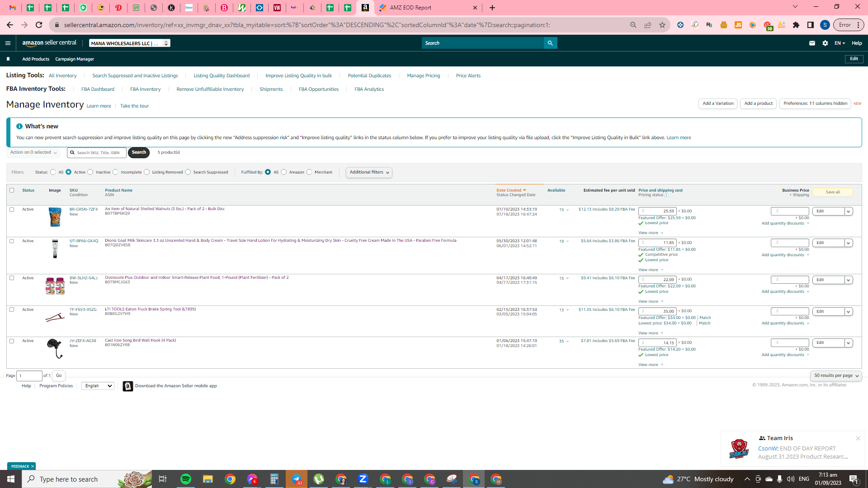
Task: Click the bookmark flag icon in nav bar
Action: coord(8,59)
